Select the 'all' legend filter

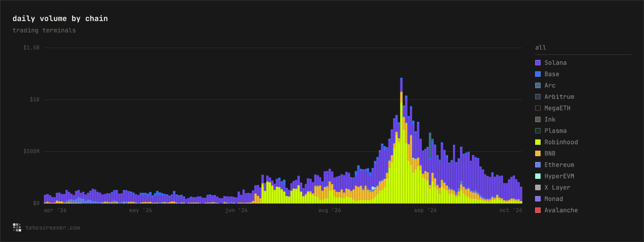(x=540, y=48)
